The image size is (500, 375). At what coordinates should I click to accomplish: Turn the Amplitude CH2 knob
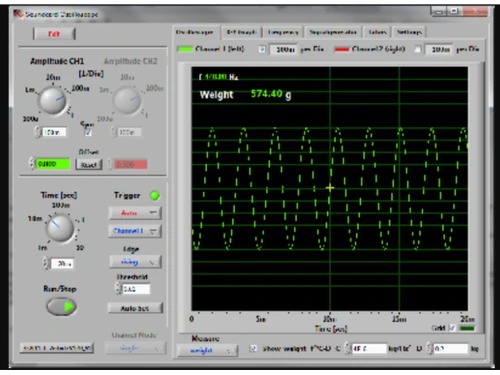(x=127, y=100)
